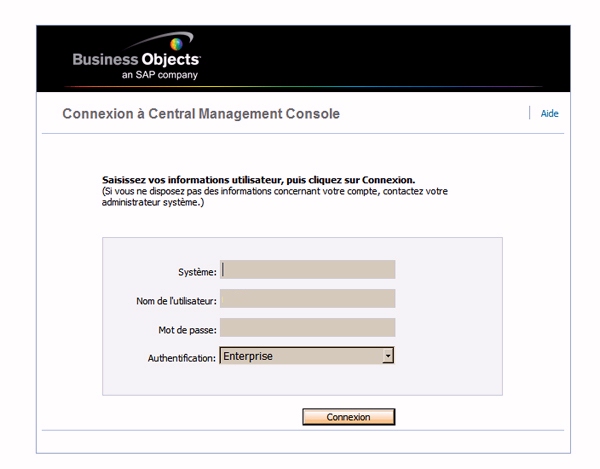The width and height of the screenshot is (600, 469).
Task: Click the Business Objects logo
Action: click(x=135, y=60)
